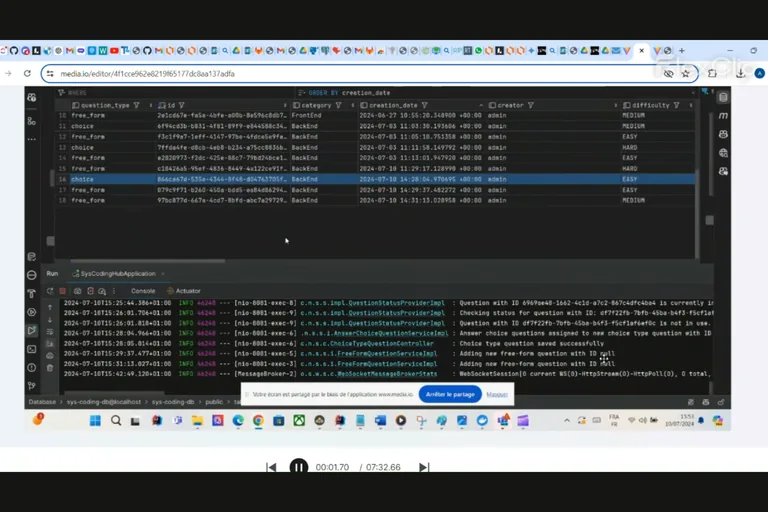This screenshot has height=512, width=768.
Task: Click the bookmark star in address bar
Action: coord(685,73)
